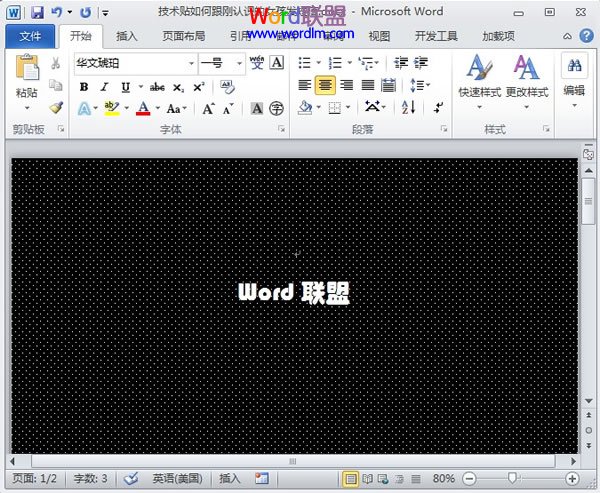This screenshot has height=493, width=600.
Task: Apply subscript formatting
Action: coord(178,88)
